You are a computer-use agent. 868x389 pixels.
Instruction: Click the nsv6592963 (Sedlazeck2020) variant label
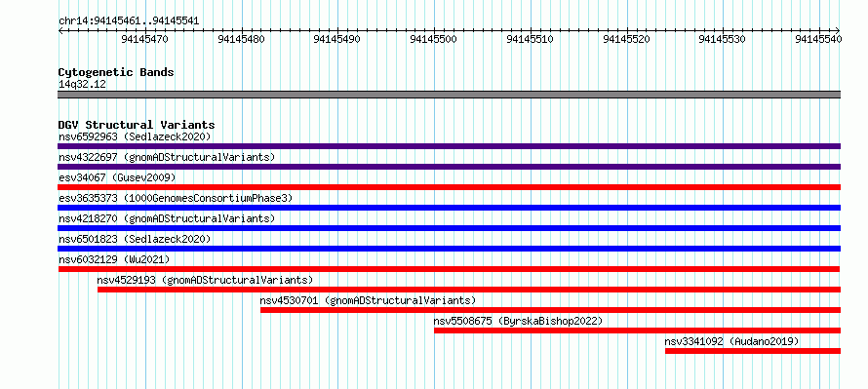[135, 136]
